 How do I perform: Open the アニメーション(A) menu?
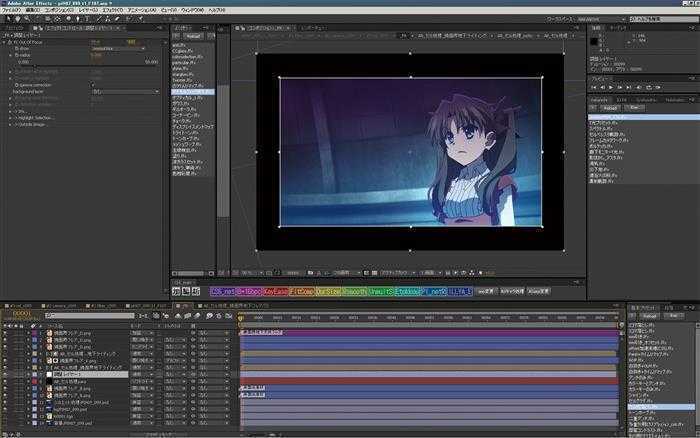[x=142, y=9]
